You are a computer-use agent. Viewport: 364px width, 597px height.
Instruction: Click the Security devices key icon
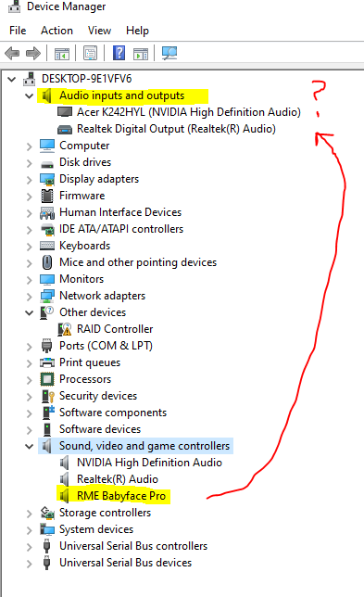pyautogui.click(x=48, y=396)
